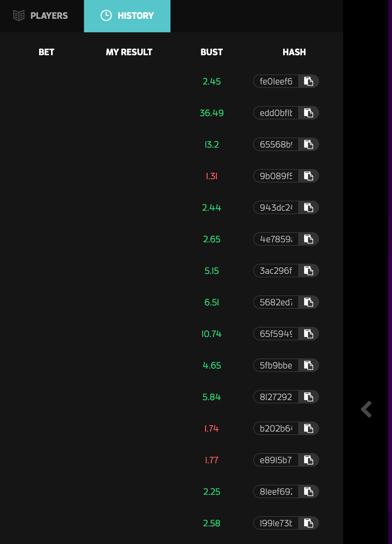Image resolution: width=392 pixels, height=544 pixels.
Task: Copy the 5fb9bbe hash
Action: tap(309, 365)
